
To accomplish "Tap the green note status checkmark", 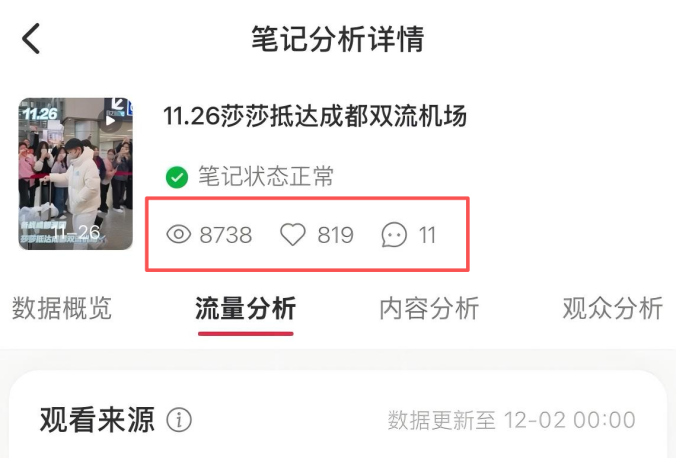I will tap(177, 177).
